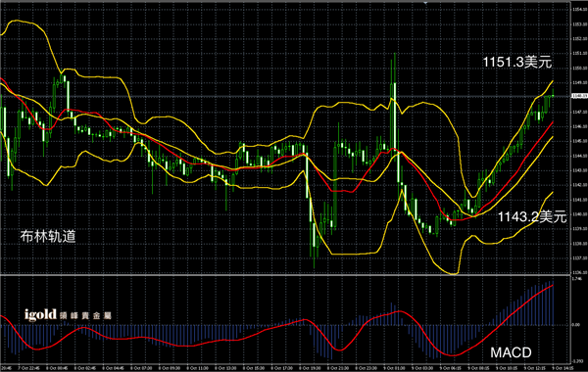Select the 8 Oct 11:00 time marker
This screenshot has width=588, height=372.
point(198,368)
